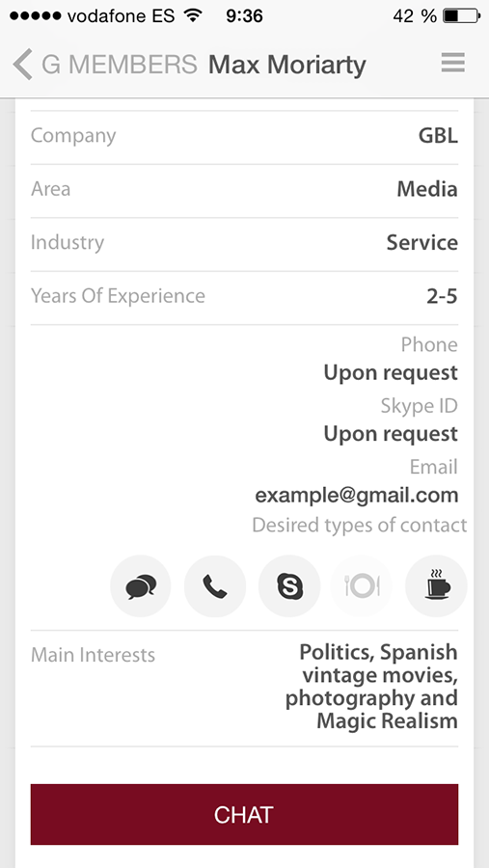Tap the battery icon in status bar

(461, 16)
